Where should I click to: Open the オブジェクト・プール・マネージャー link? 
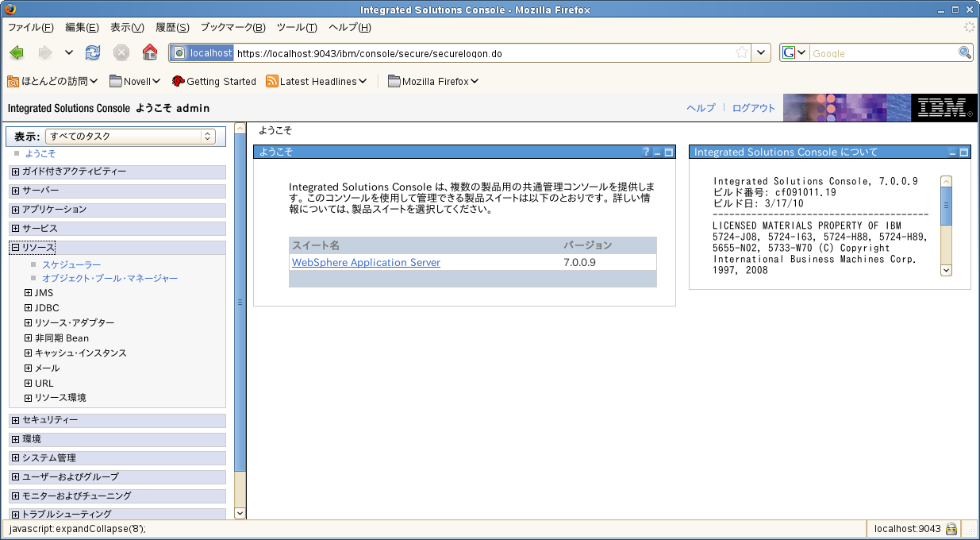pyautogui.click(x=110, y=278)
